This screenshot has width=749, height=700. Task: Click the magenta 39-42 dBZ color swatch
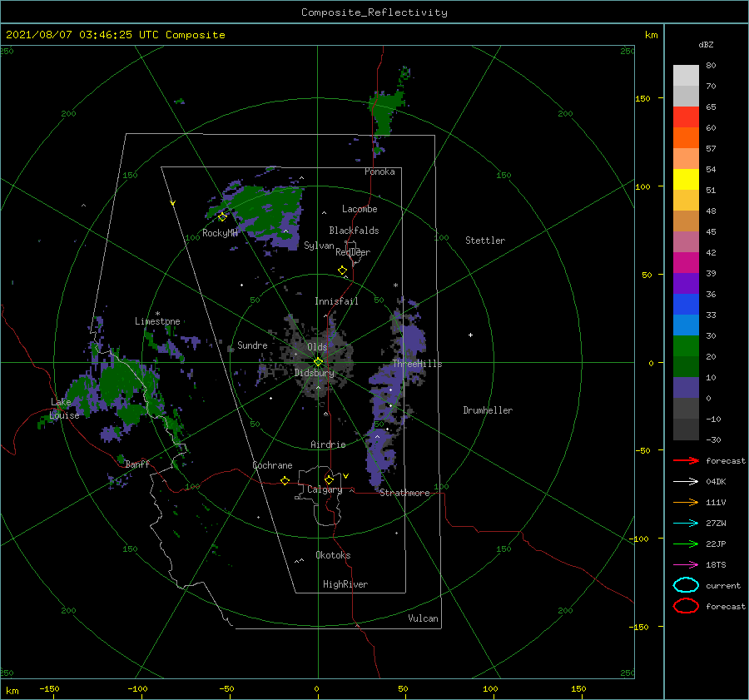pos(686,263)
